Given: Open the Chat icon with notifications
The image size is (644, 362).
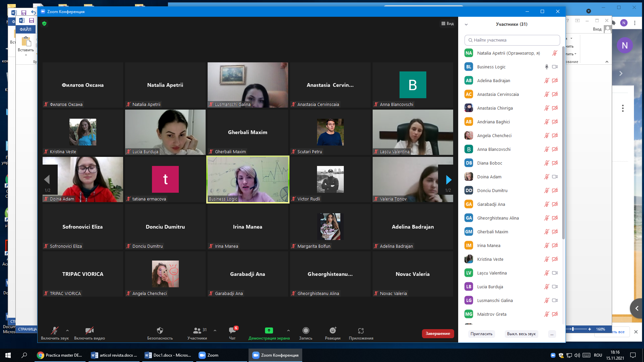Looking at the screenshot, I should 232,331.
